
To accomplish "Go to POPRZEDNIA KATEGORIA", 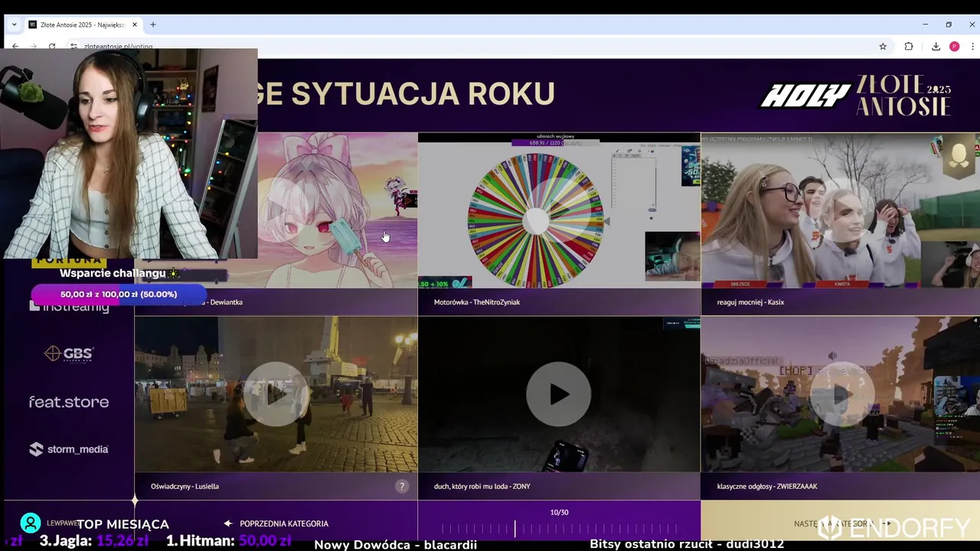I will point(284,524).
